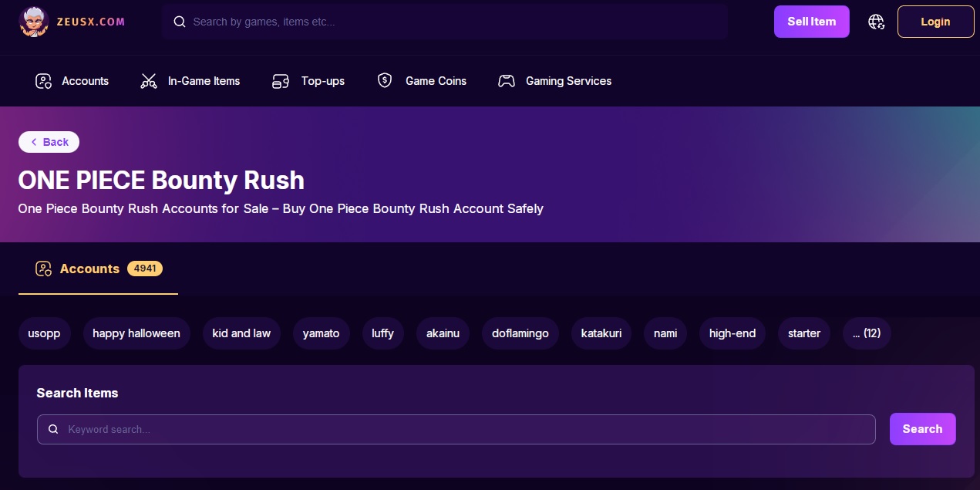Expand more tags with ... (12)
The height and width of the screenshot is (490, 980).
(x=867, y=333)
